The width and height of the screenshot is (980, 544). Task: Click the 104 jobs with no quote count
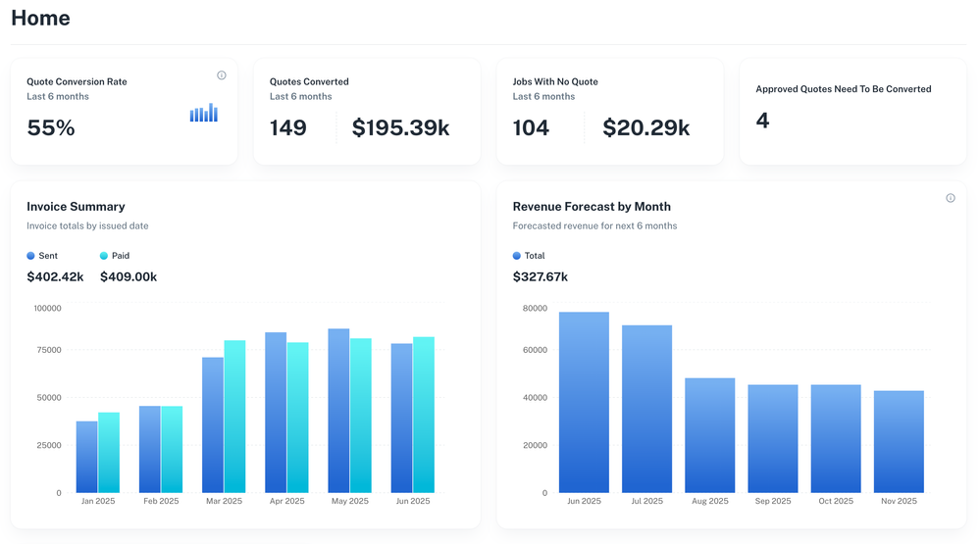pyautogui.click(x=531, y=127)
